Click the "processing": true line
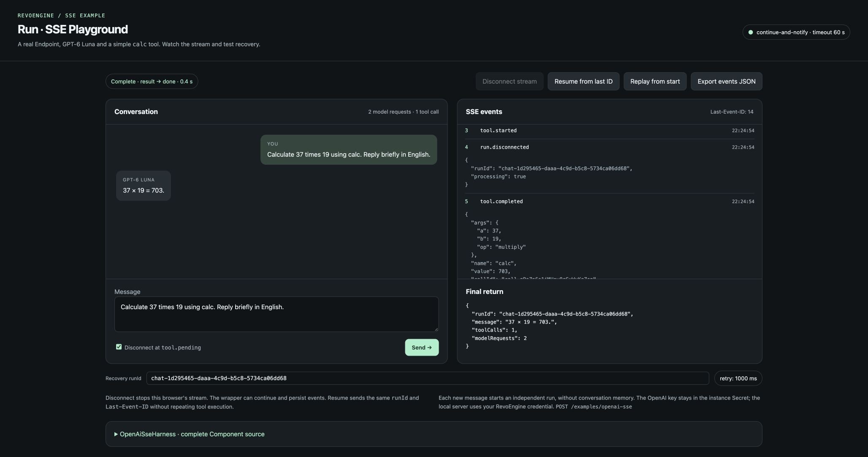This screenshot has width=868, height=457. point(498,177)
